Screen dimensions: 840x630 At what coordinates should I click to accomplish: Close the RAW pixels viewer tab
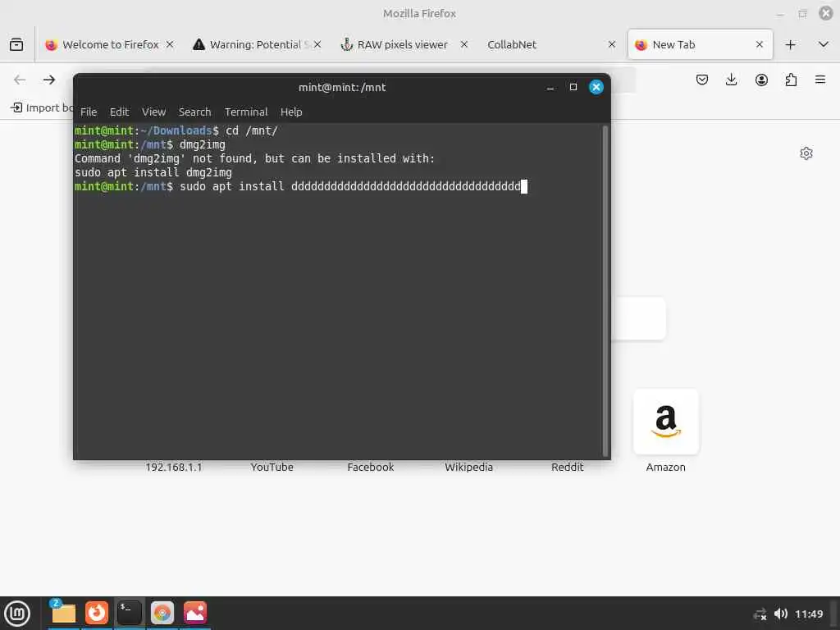[x=464, y=44]
